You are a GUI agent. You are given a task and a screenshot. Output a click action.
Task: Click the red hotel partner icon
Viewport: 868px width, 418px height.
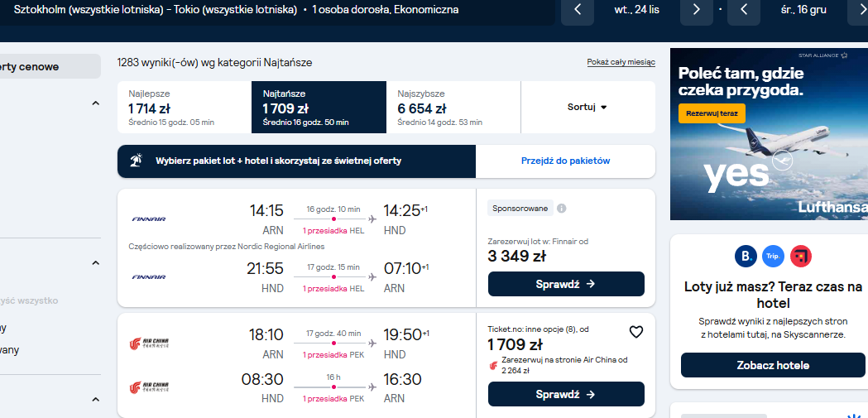pos(800,257)
